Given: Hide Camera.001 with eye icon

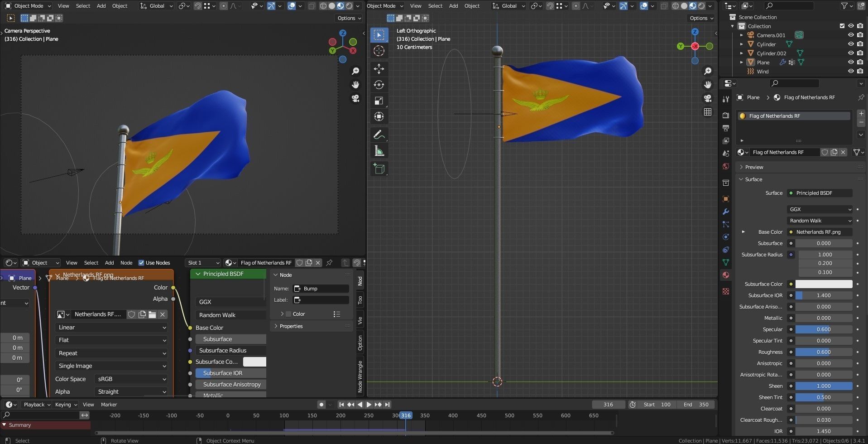Looking at the screenshot, I should [851, 35].
